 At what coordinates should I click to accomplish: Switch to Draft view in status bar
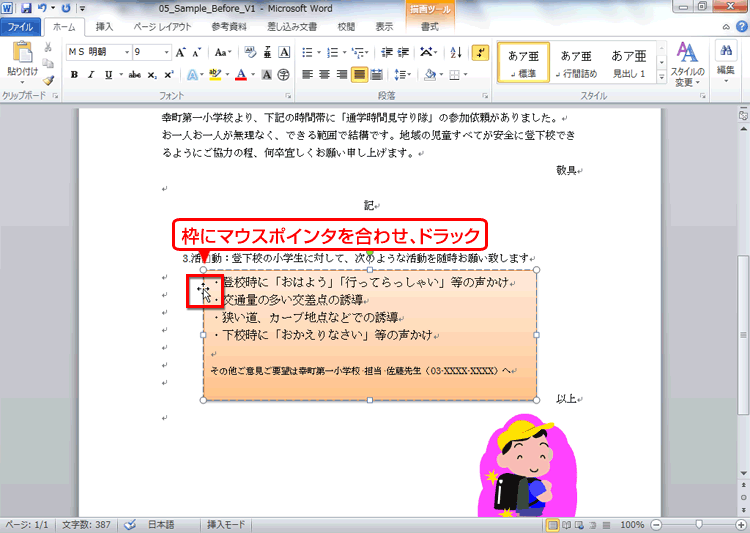coord(606,525)
